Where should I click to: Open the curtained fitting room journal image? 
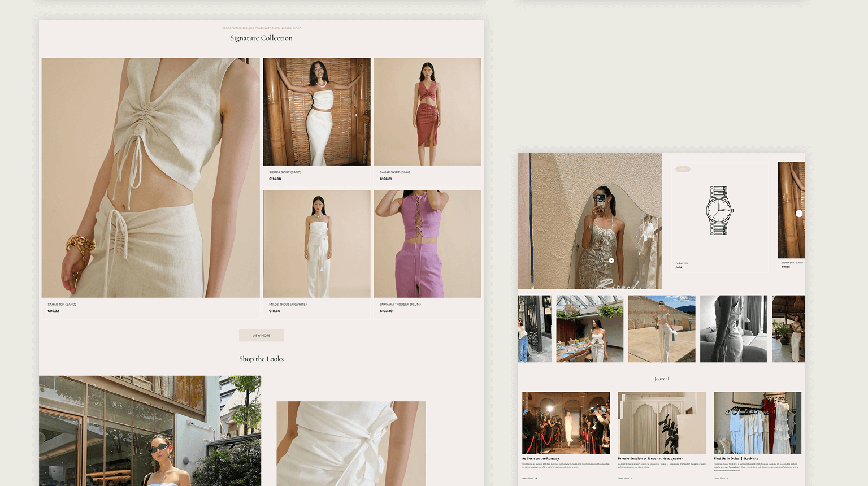click(x=662, y=423)
